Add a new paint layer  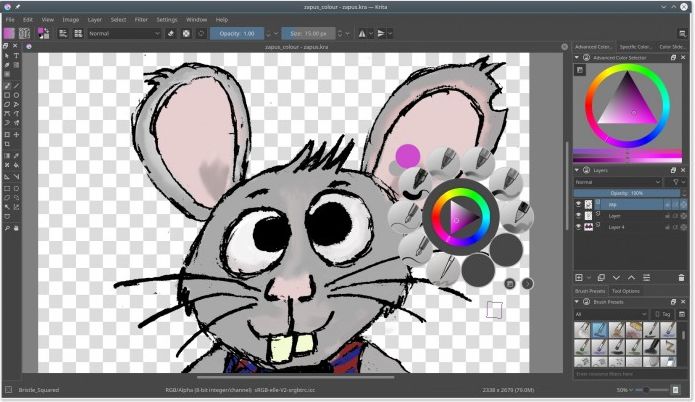click(x=579, y=278)
